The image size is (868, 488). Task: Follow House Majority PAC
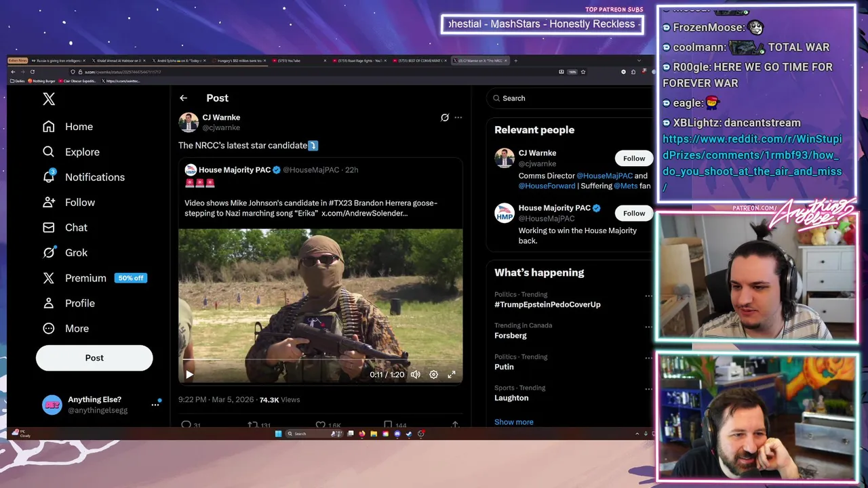(634, 213)
